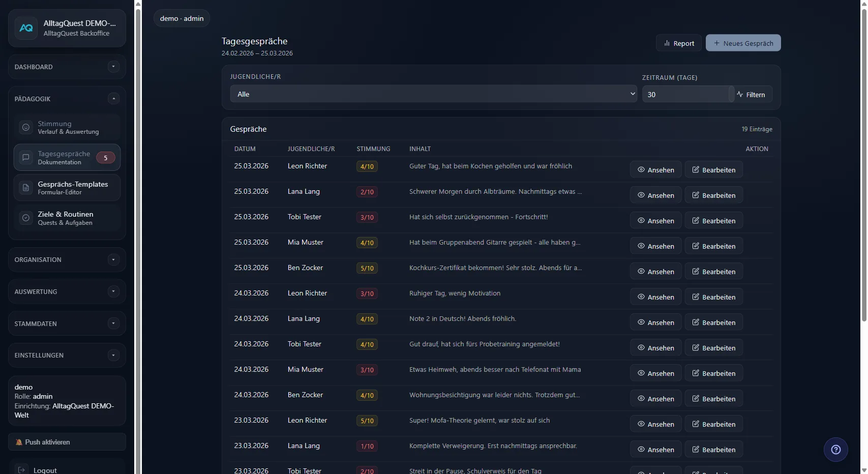868x474 pixels.
Task: Click the Push aktivieren bell icon
Action: [19, 442]
